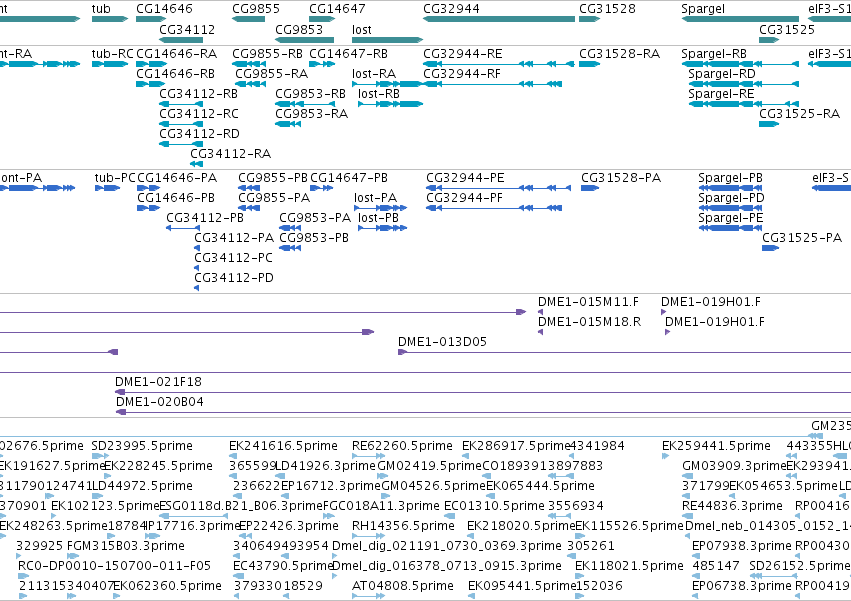Select the DME1-015M11.F clone end
Screen dimensions: 851x601
coord(588,302)
